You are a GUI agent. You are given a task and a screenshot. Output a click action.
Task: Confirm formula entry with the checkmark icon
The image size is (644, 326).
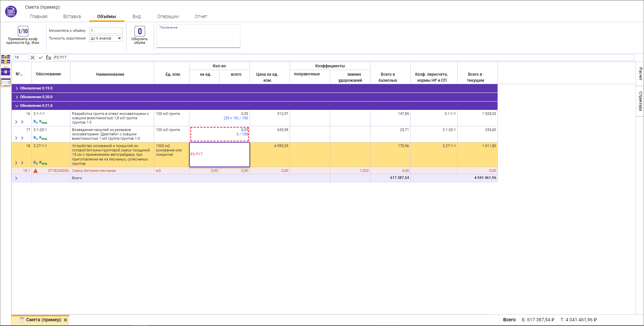(x=41, y=58)
